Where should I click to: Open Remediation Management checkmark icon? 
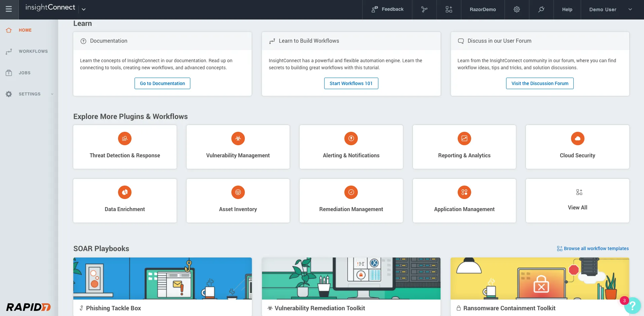point(351,192)
